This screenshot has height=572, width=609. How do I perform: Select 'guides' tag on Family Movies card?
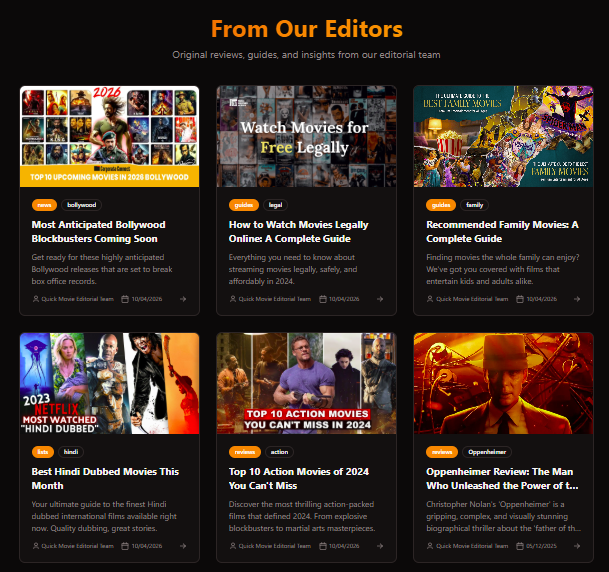441,205
